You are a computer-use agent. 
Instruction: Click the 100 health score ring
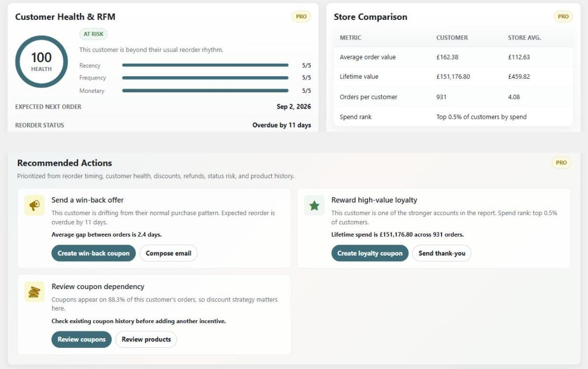point(41,62)
